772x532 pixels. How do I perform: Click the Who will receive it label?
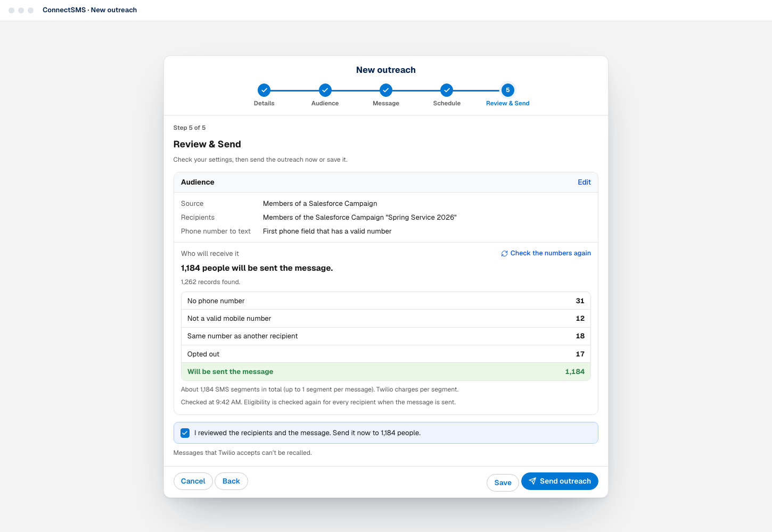click(210, 254)
